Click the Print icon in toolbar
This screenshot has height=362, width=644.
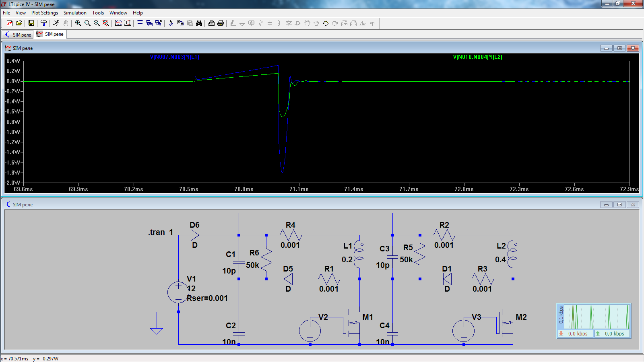pos(221,23)
